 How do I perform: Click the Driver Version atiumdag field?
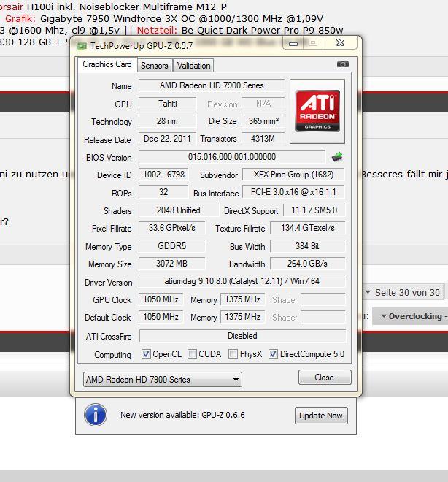(x=242, y=281)
